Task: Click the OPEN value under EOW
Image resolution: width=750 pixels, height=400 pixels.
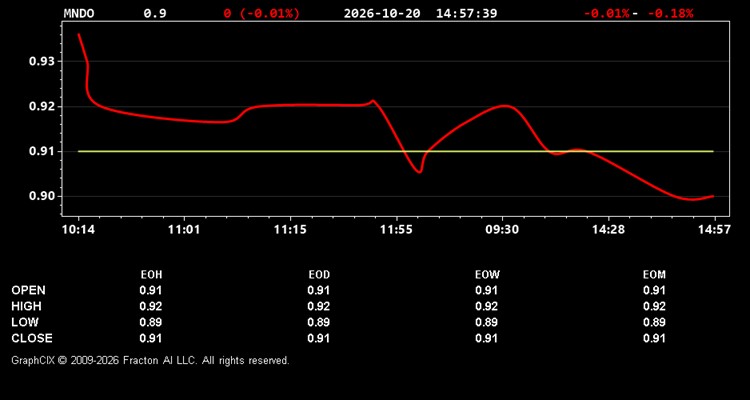Action: click(486, 290)
